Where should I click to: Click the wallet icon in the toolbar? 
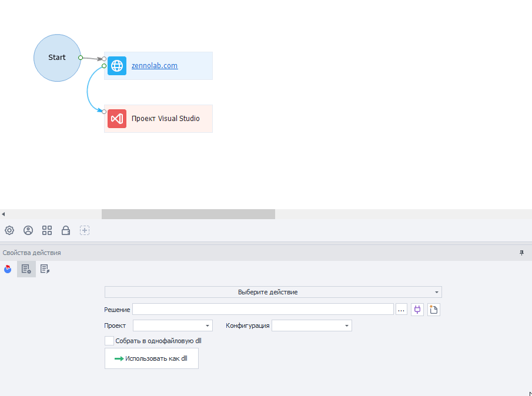pyautogui.click(x=66, y=230)
